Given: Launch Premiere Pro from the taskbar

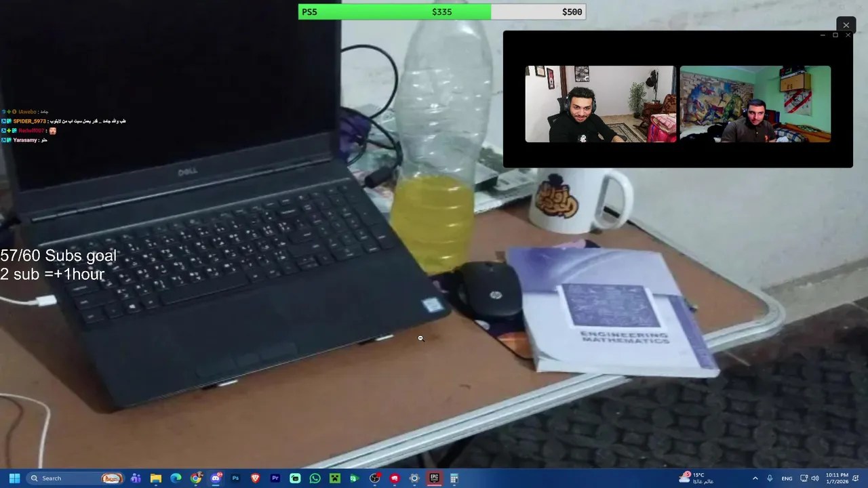Looking at the screenshot, I should 275,478.
